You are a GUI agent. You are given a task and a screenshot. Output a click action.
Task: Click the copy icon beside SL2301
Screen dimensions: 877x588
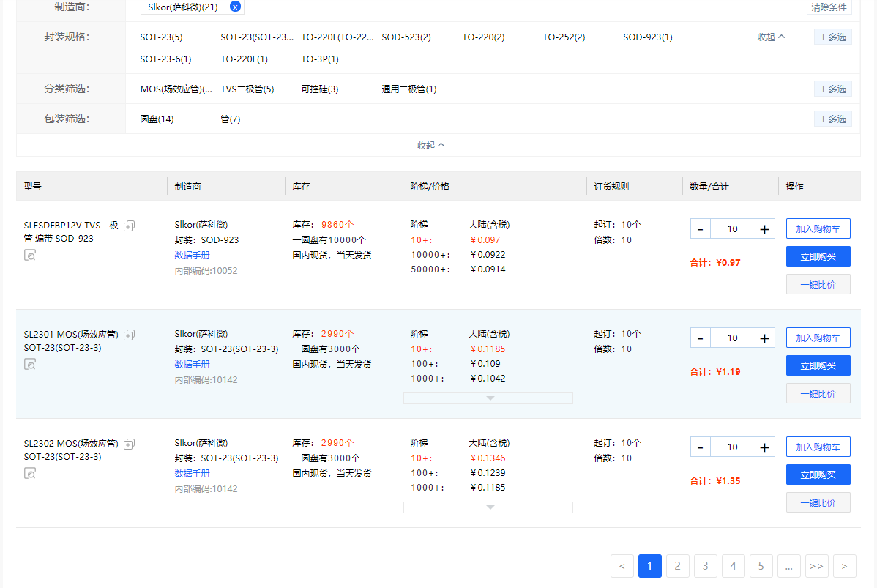(x=129, y=335)
